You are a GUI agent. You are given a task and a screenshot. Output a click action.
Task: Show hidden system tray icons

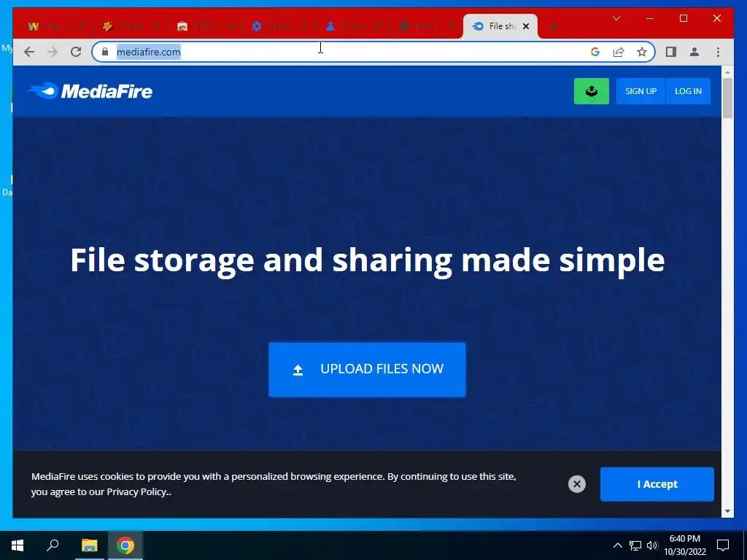(617, 545)
